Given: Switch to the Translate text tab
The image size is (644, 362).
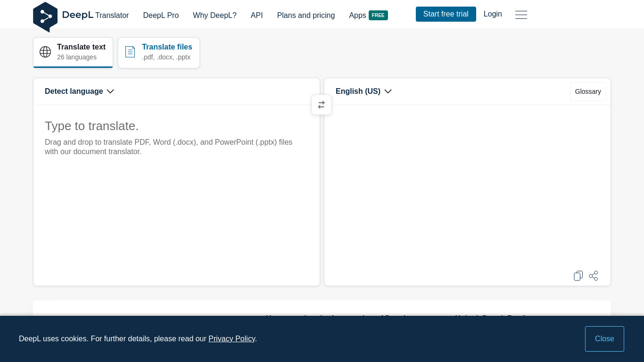Looking at the screenshot, I should point(73,52).
